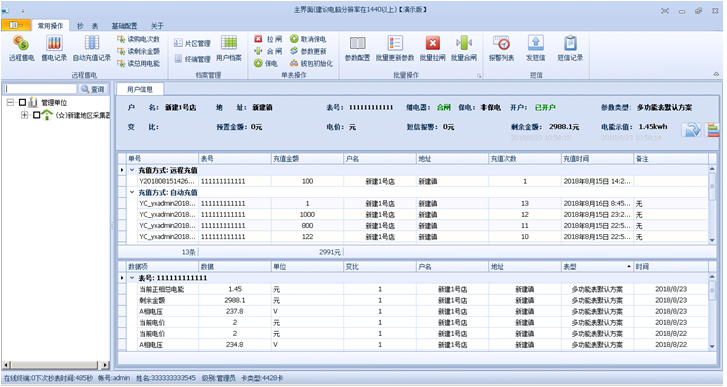This screenshot has width=727, height=387.
Task: Click 批量合闸 batch switch-on
Action: [464, 48]
